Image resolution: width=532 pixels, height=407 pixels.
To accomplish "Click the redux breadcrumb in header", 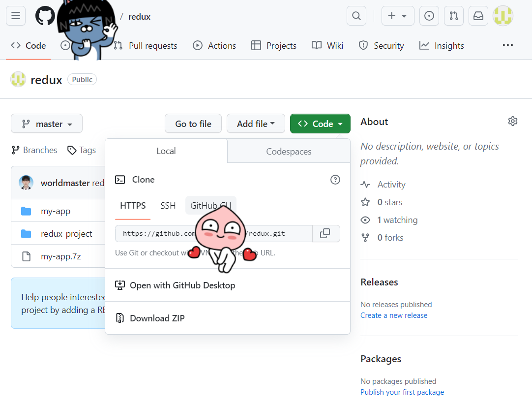I will [x=139, y=17].
